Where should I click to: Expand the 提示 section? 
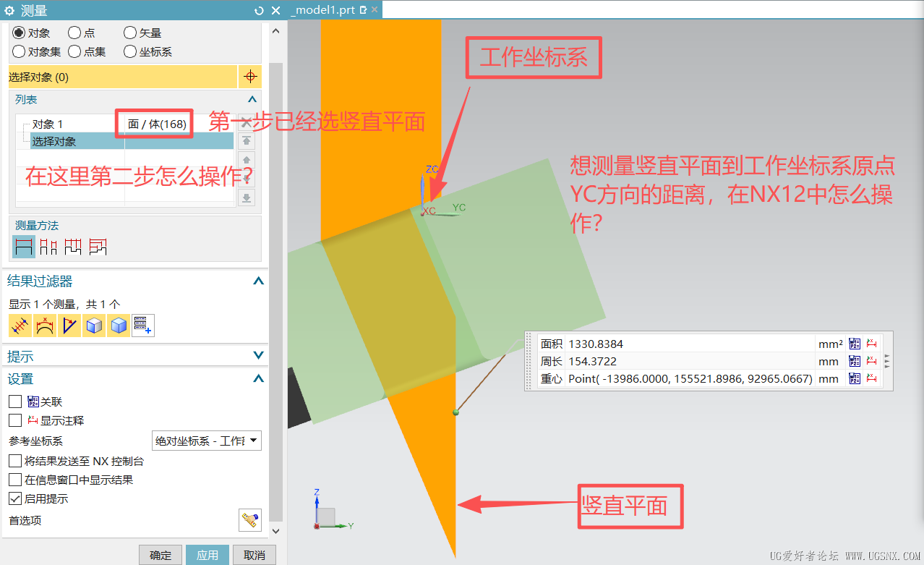pos(258,356)
